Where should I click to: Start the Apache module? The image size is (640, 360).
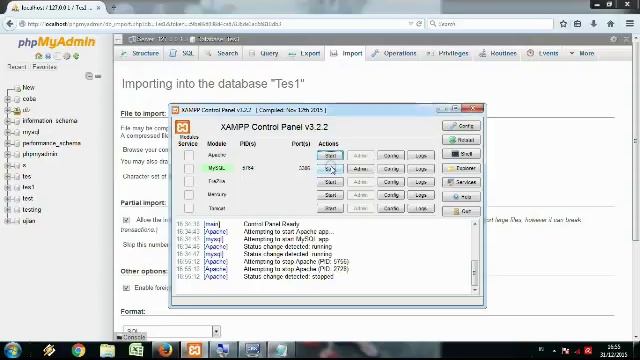pos(330,156)
